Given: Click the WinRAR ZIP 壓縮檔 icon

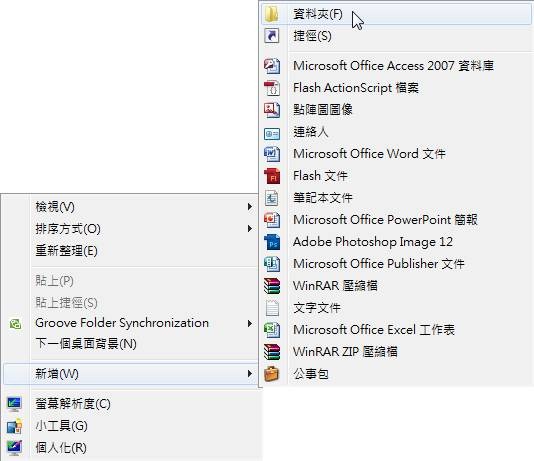Looking at the screenshot, I should (272, 352).
